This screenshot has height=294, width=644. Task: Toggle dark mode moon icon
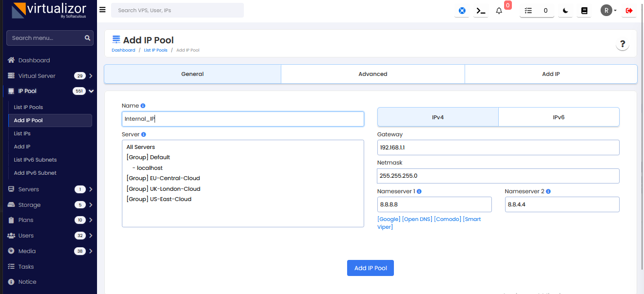click(x=565, y=10)
